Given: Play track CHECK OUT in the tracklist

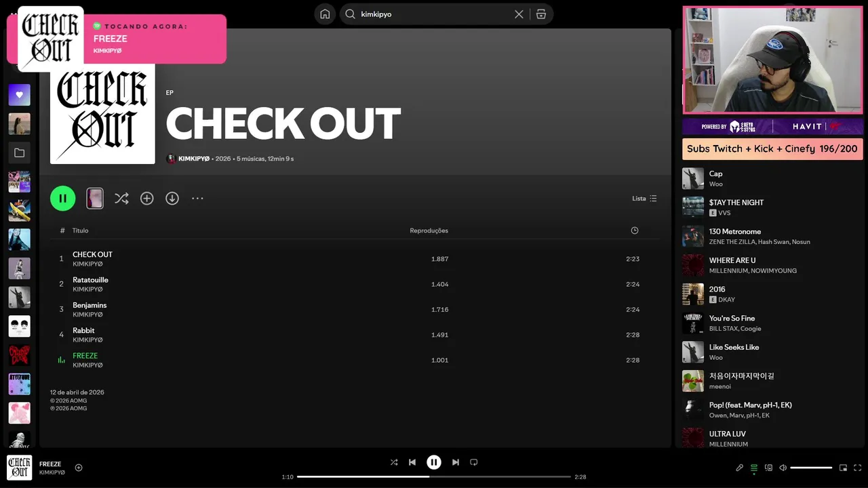Looking at the screenshot, I should (x=355, y=259).
